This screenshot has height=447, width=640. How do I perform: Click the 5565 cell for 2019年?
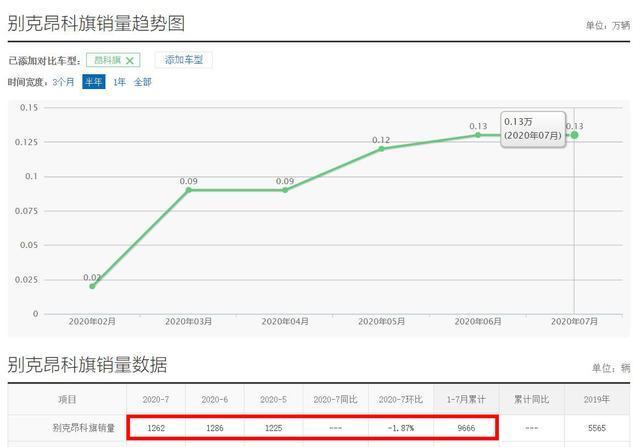[x=597, y=428]
